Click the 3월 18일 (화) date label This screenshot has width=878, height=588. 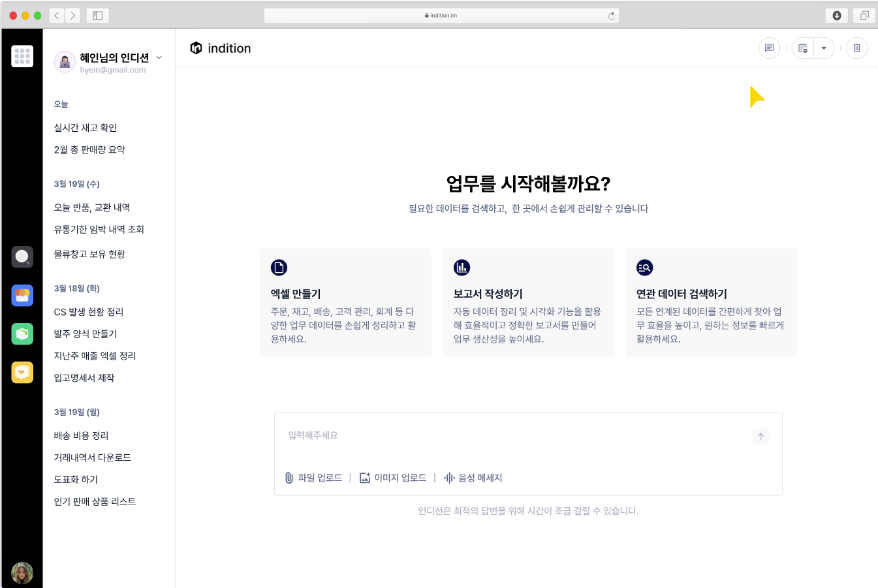(x=77, y=288)
